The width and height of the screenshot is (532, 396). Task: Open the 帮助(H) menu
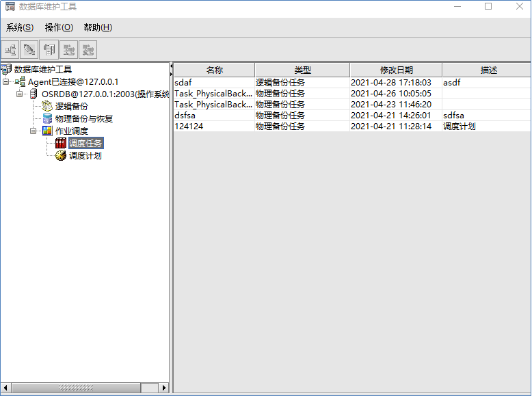click(98, 27)
